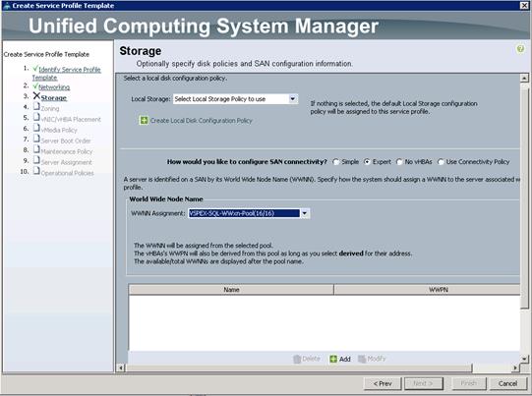Click the vertical scrollbar down arrow
Viewport: 532px width, 396px height.
coord(524,359)
